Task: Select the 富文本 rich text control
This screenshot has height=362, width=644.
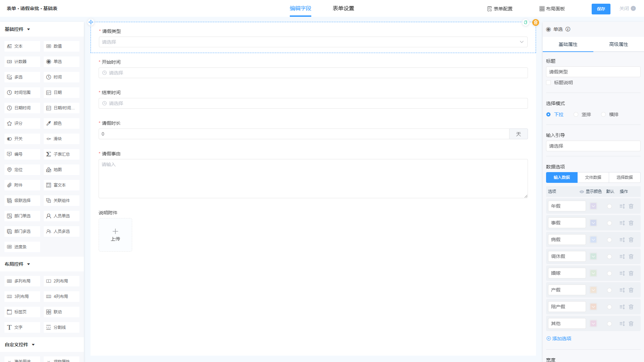Action: pos(61,185)
